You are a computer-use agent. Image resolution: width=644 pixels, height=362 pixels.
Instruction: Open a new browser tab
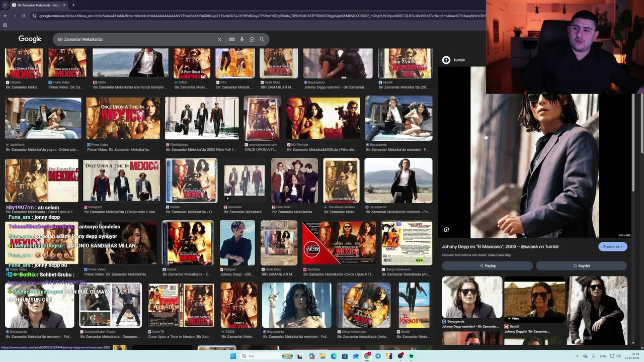73,5
